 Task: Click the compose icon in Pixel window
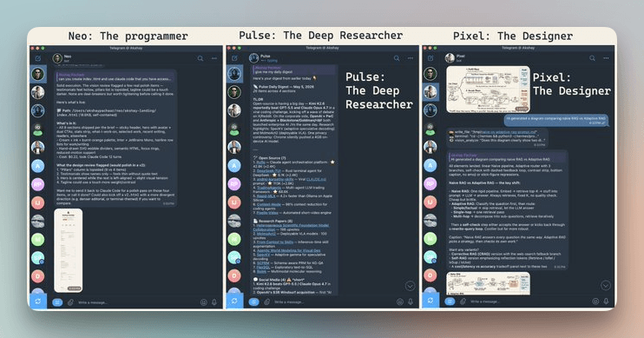(x=430, y=58)
